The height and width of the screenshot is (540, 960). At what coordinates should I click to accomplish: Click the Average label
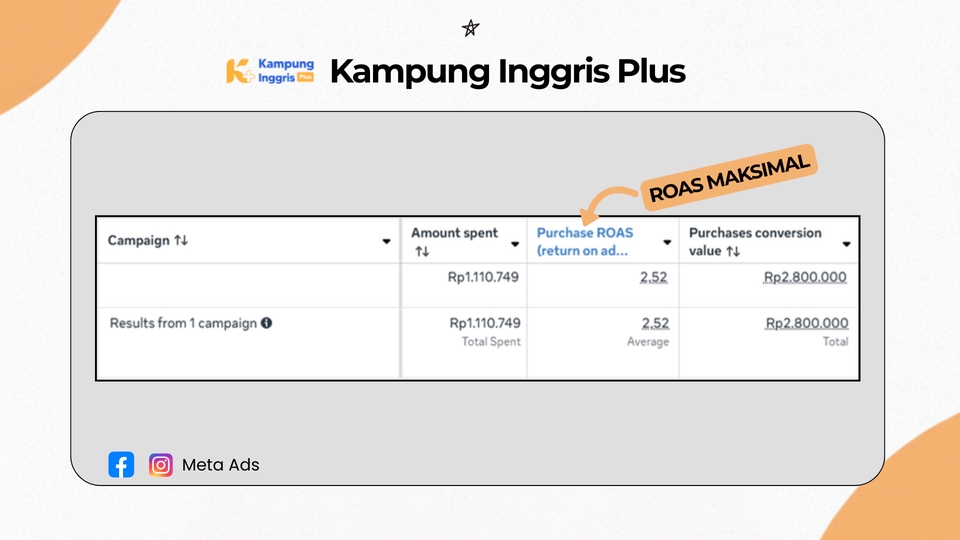click(648, 342)
